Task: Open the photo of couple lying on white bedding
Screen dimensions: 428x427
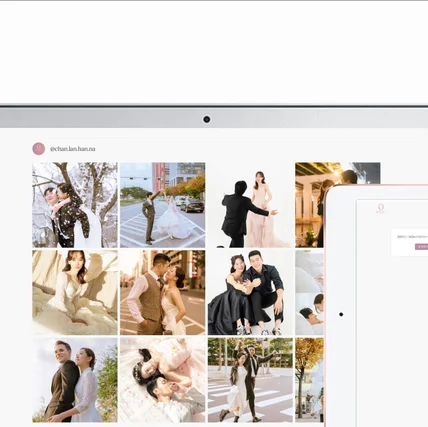Action: pyautogui.click(x=309, y=293)
